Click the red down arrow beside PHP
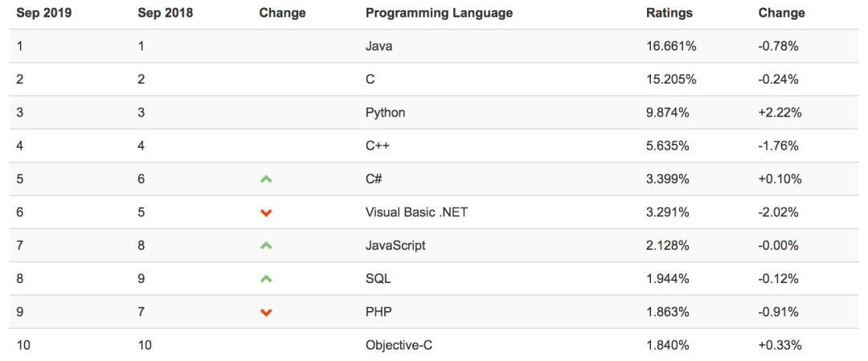The width and height of the screenshot is (868, 361). [x=266, y=312]
